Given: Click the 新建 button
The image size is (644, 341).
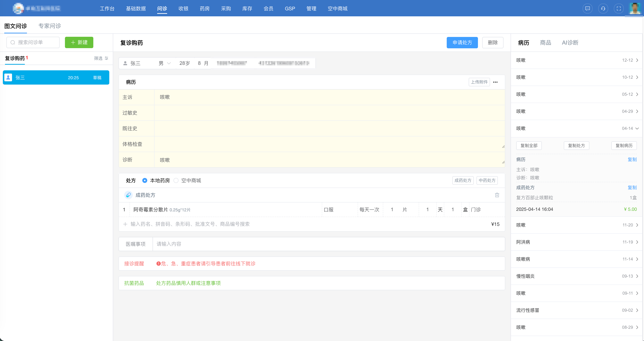Looking at the screenshot, I should [79, 42].
